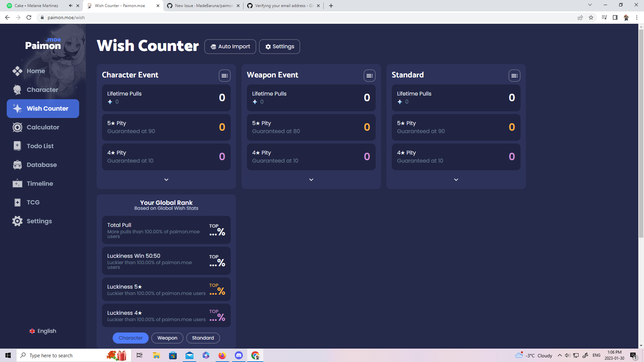The width and height of the screenshot is (644, 362).
Task: Click the Database sidebar icon
Action: click(17, 165)
